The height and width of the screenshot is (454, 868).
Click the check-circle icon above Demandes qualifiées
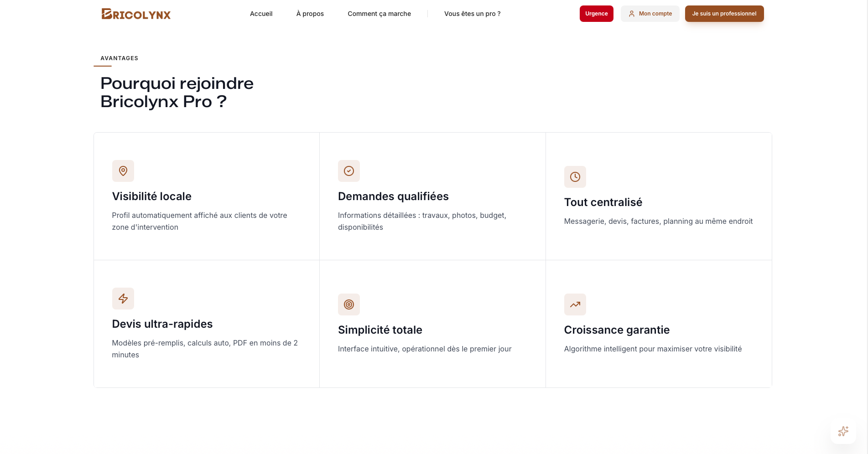pos(349,171)
